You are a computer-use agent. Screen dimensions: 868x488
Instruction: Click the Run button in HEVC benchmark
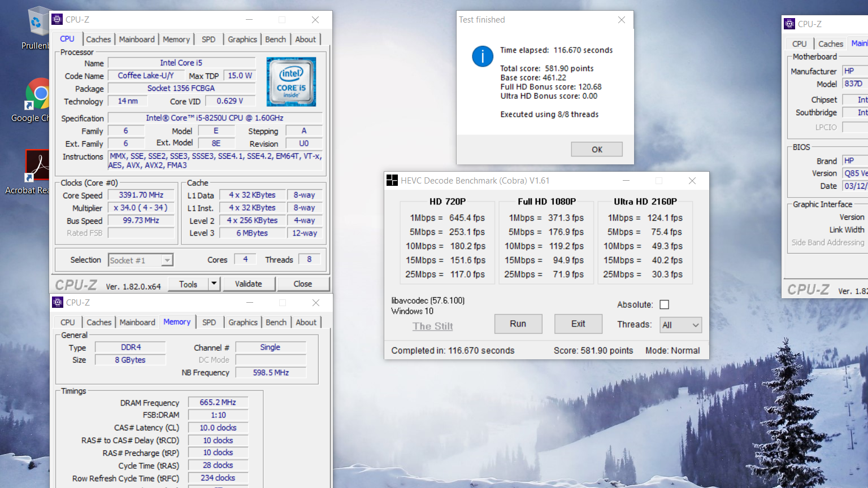tap(518, 324)
